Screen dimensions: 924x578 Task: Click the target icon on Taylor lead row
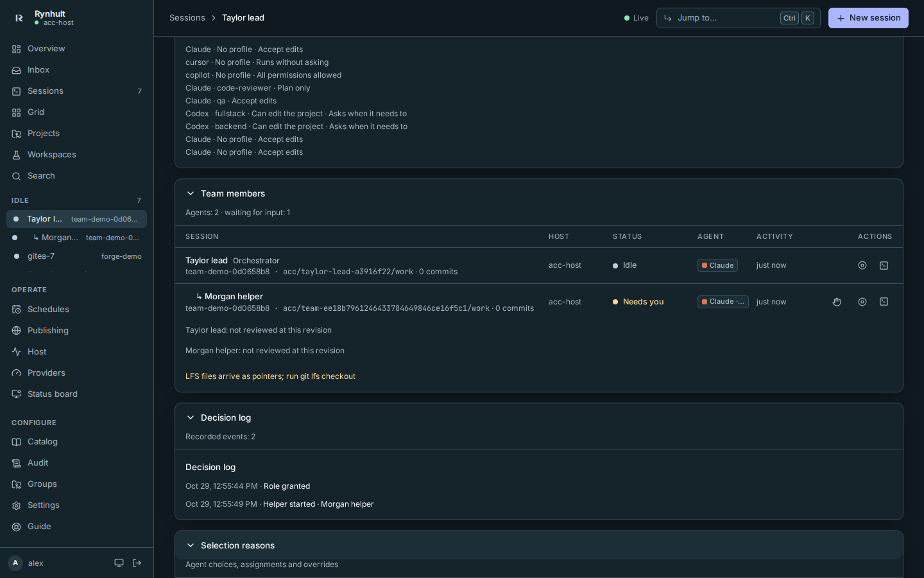[862, 265]
